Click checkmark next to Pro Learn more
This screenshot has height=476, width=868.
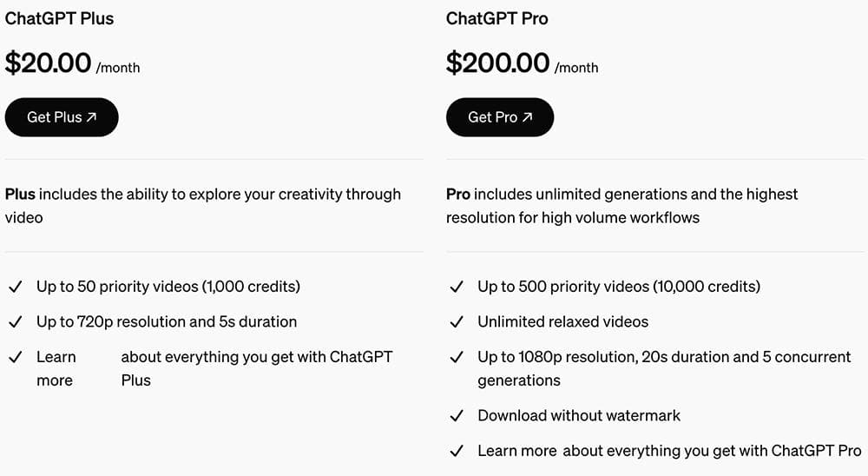457,452
